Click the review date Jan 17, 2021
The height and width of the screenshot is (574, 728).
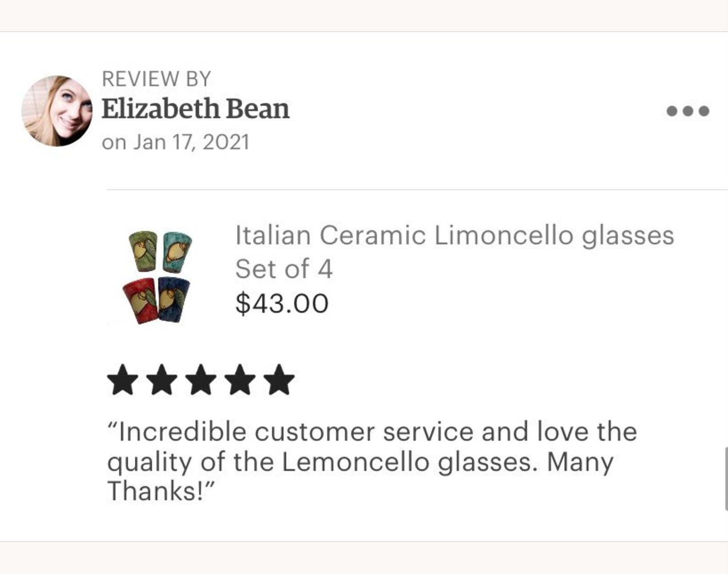tap(176, 142)
